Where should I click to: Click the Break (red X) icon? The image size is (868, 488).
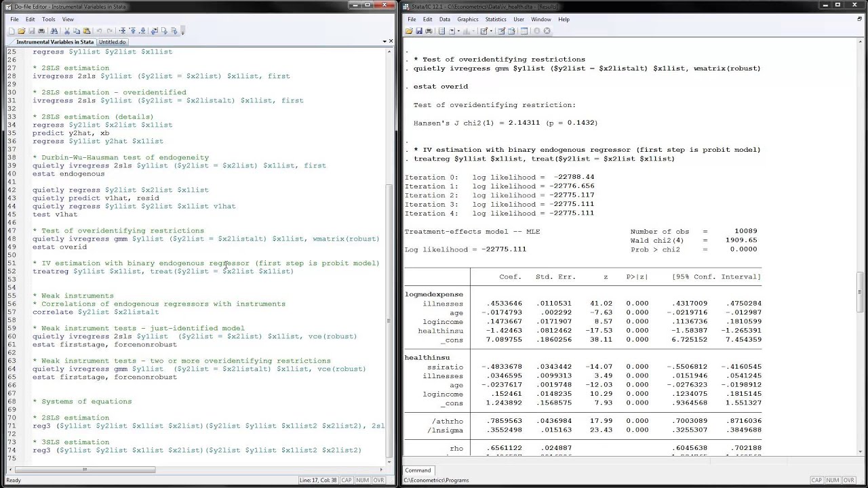[x=547, y=30]
